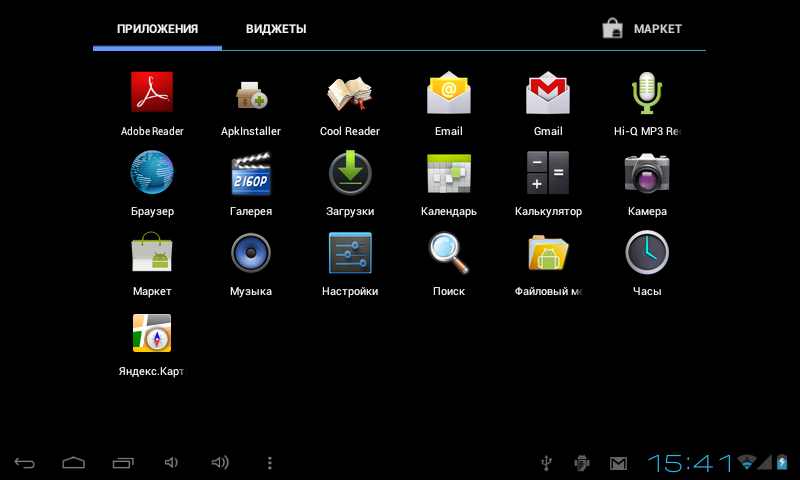
Task: Launch Gmail
Action: point(548,92)
